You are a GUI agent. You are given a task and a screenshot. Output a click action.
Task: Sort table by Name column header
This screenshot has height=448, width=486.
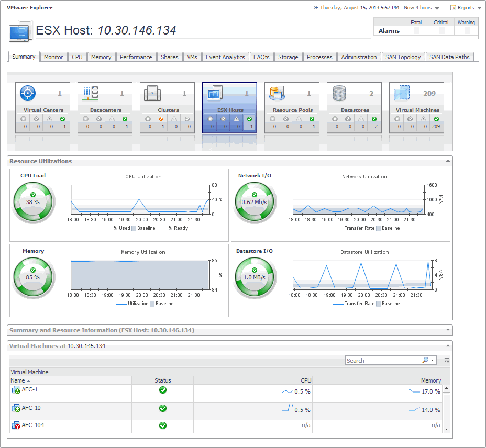click(x=18, y=380)
